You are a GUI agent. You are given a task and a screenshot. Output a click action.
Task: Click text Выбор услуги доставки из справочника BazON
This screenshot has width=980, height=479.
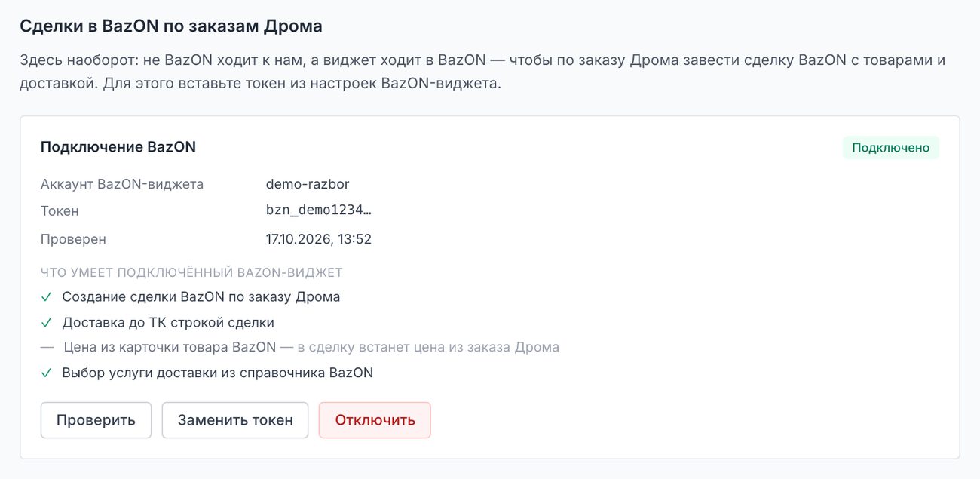[218, 373]
